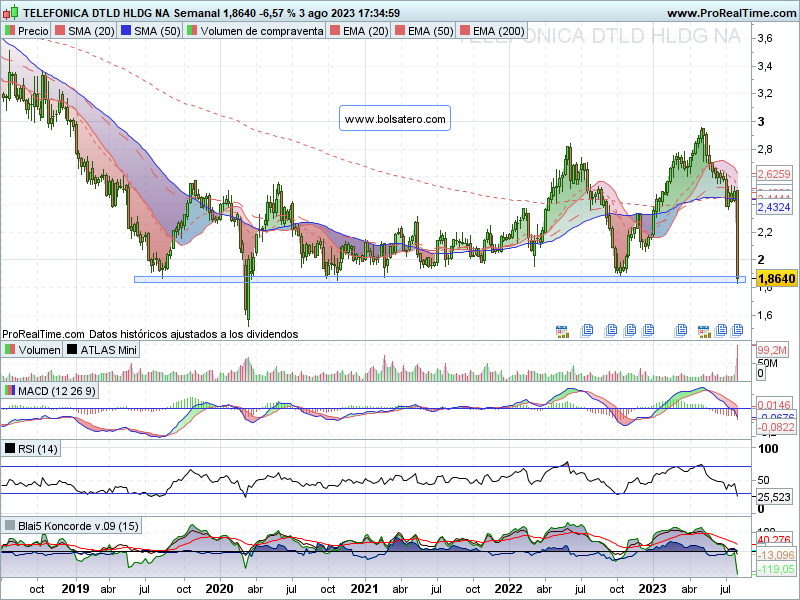Click the 2022 year label on time axis
Viewport: 800px width, 600px height.
coord(509,589)
